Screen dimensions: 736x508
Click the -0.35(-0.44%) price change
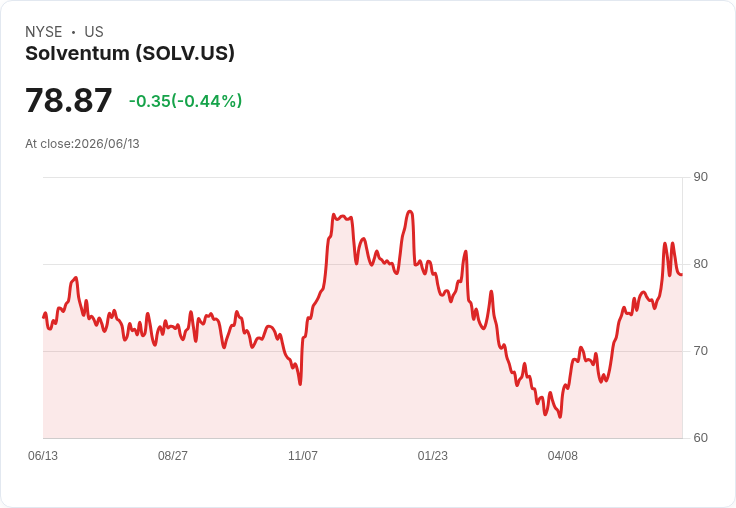[185, 101]
